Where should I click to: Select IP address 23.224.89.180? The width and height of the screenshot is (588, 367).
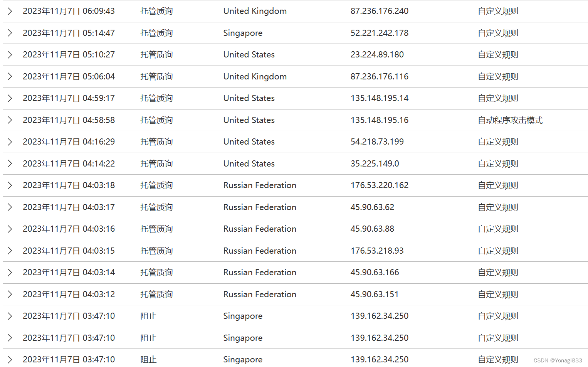pos(377,55)
